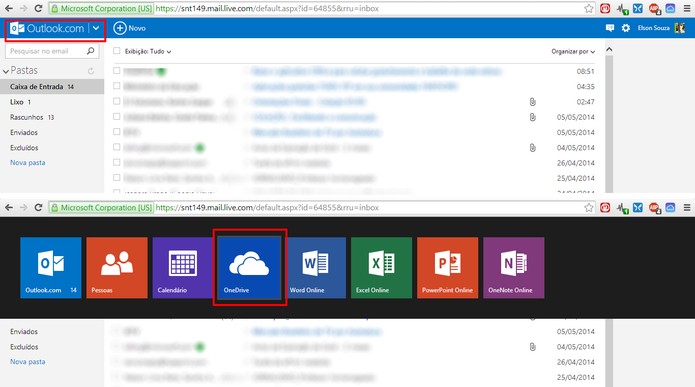Click the Microsoft Corporation security badge above the Outlook header
This screenshot has height=387, width=695.
[x=102, y=8]
